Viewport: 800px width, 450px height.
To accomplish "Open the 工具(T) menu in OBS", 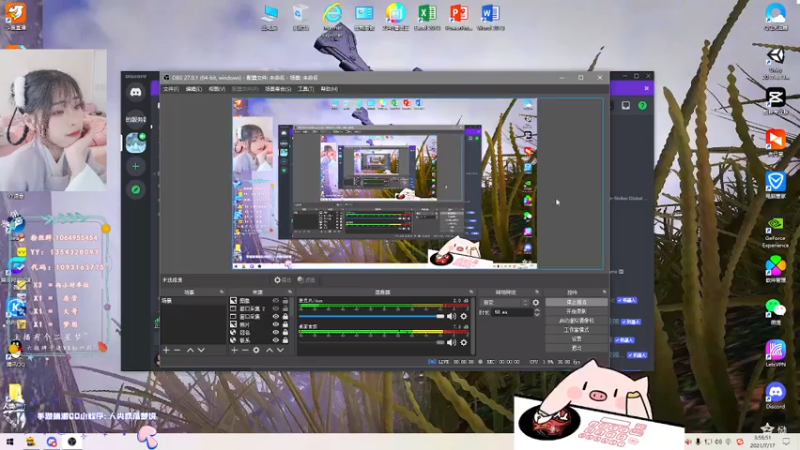I will (x=306, y=89).
